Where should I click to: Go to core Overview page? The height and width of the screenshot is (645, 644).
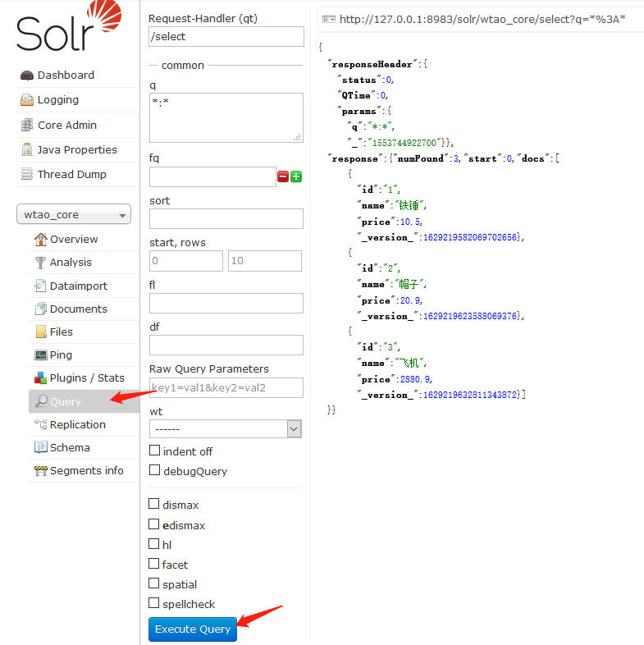tap(74, 240)
